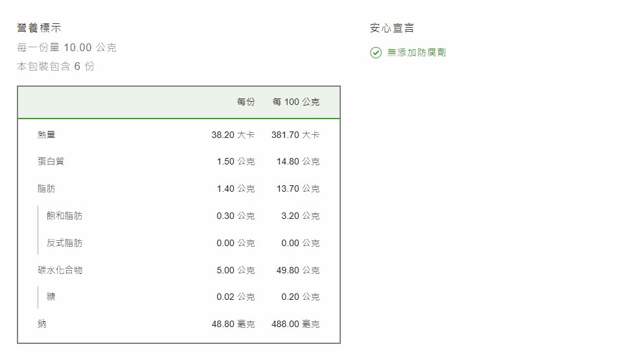The height and width of the screenshot is (364, 626).
Task: Select the indented 反式脂肪 sub-row
Action: (x=64, y=243)
